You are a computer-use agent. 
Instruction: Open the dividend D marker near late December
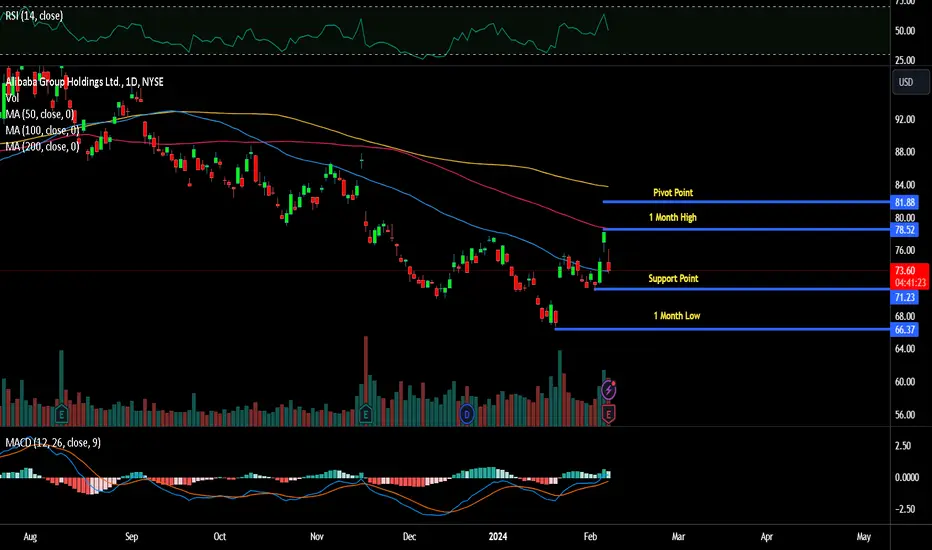467,414
